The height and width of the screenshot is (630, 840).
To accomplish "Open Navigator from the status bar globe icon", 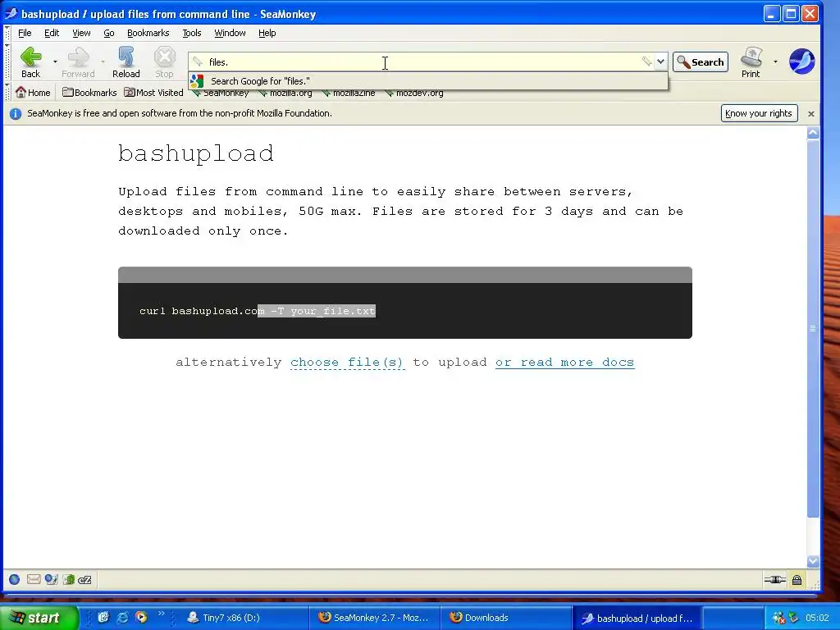I will point(15,580).
